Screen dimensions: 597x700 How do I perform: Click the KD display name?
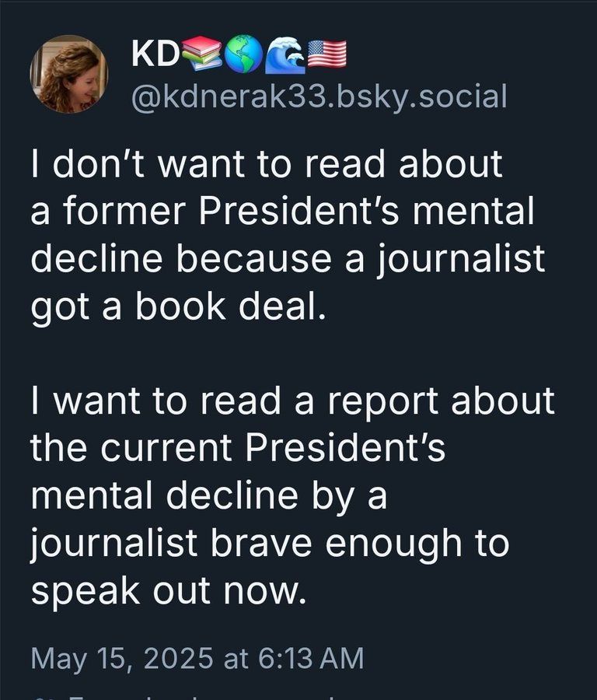(x=155, y=54)
